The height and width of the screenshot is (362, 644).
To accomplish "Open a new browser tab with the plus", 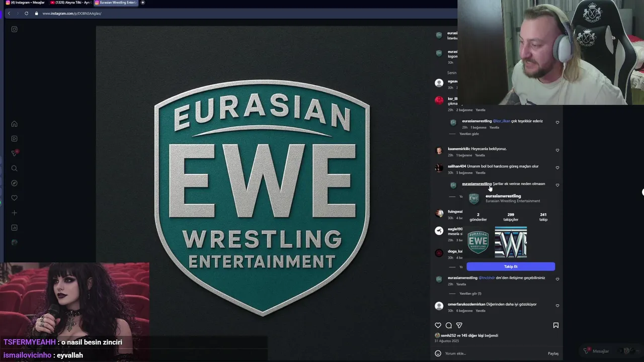I will 142,3.
